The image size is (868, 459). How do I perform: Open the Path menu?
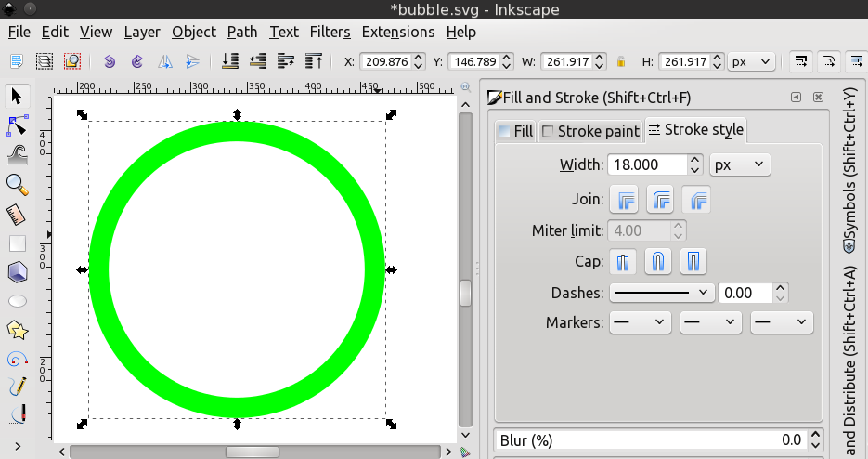242,33
